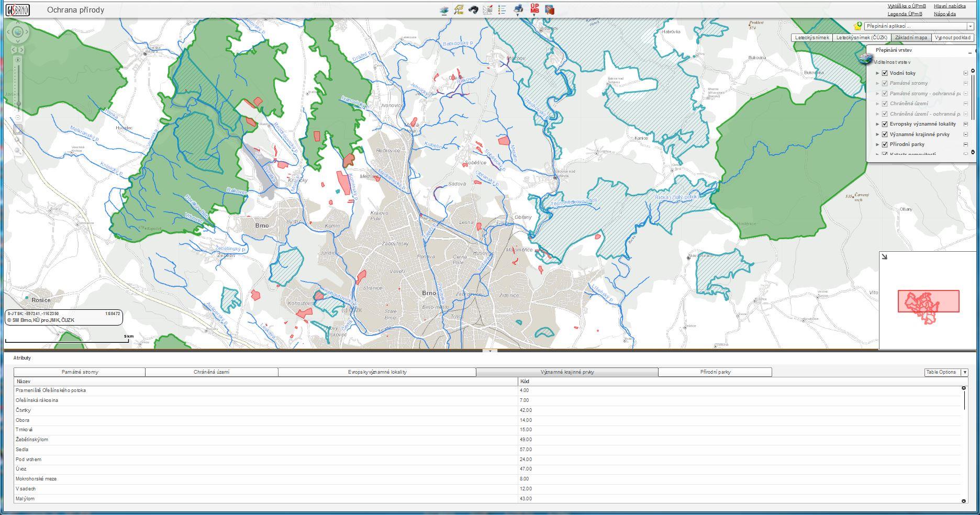The height and width of the screenshot is (515, 980).
Task: Toggle Chráněná území - ochranná pásma checkbox
Action: [885, 114]
